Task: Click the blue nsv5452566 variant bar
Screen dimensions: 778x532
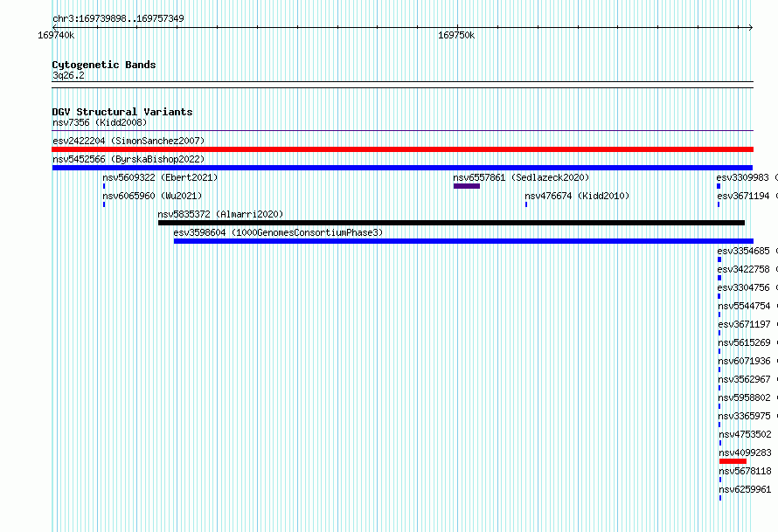Action: (402, 168)
